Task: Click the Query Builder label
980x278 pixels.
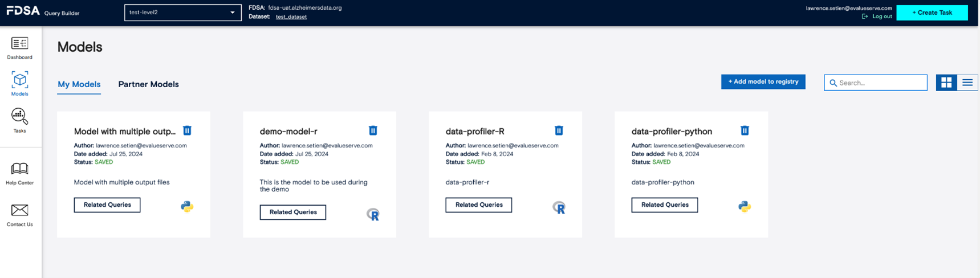Action: (62, 13)
